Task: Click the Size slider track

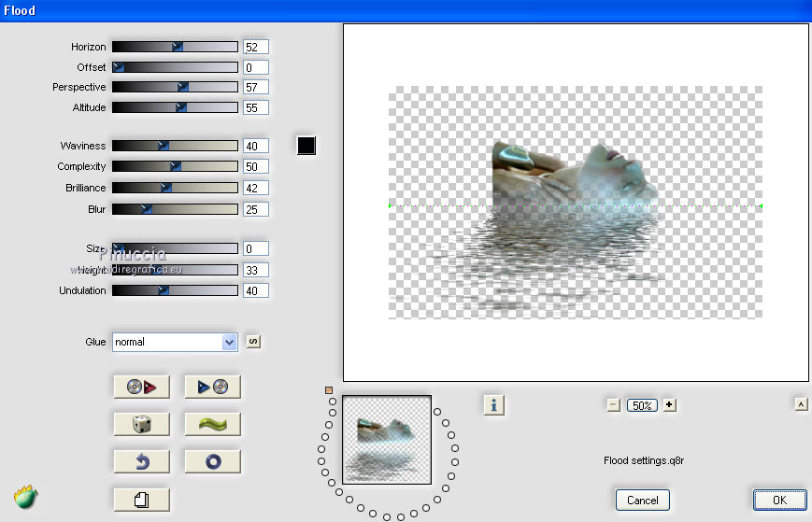Action: click(175, 248)
